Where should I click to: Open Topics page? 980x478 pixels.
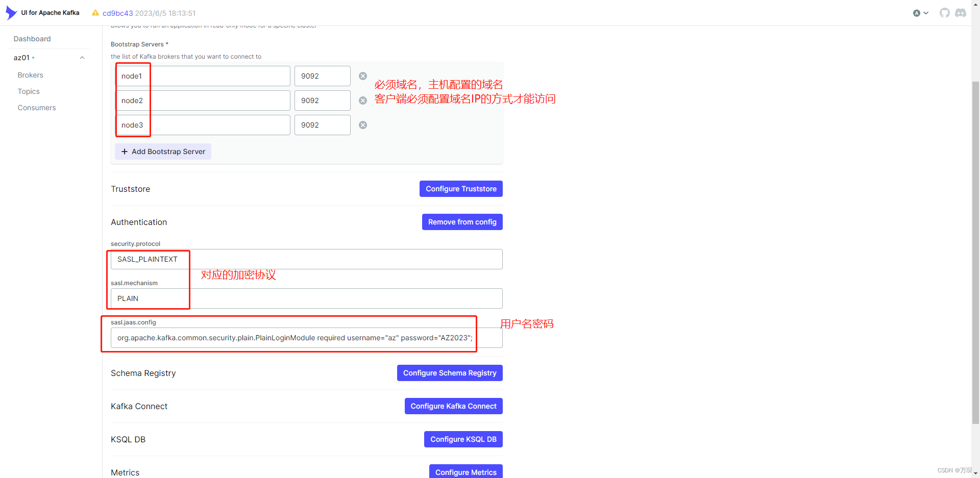point(29,91)
